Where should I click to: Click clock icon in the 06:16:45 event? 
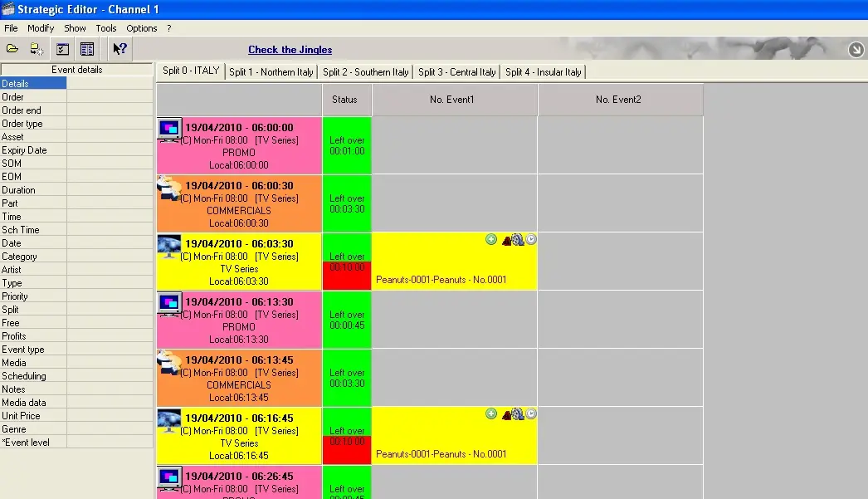click(x=531, y=413)
